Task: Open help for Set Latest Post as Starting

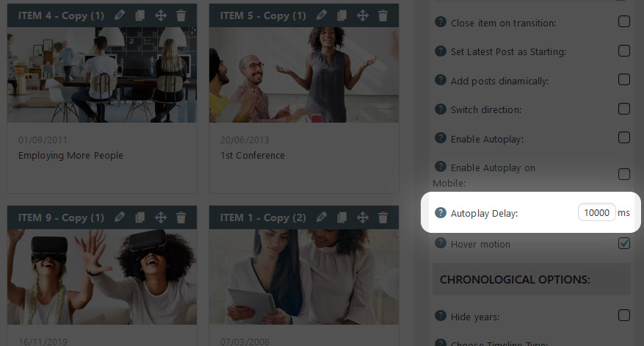Action: (441, 51)
